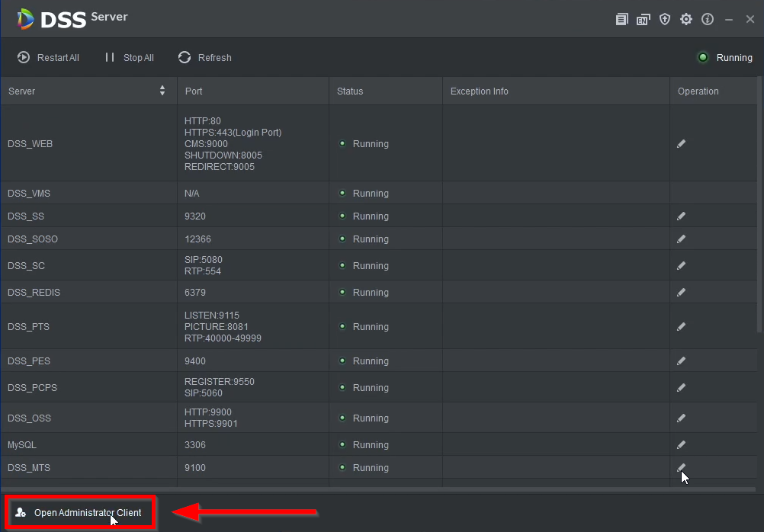Sort by Server column arrows
The image size is (764, 532).
pyautogui.click(x=162, y=91)
